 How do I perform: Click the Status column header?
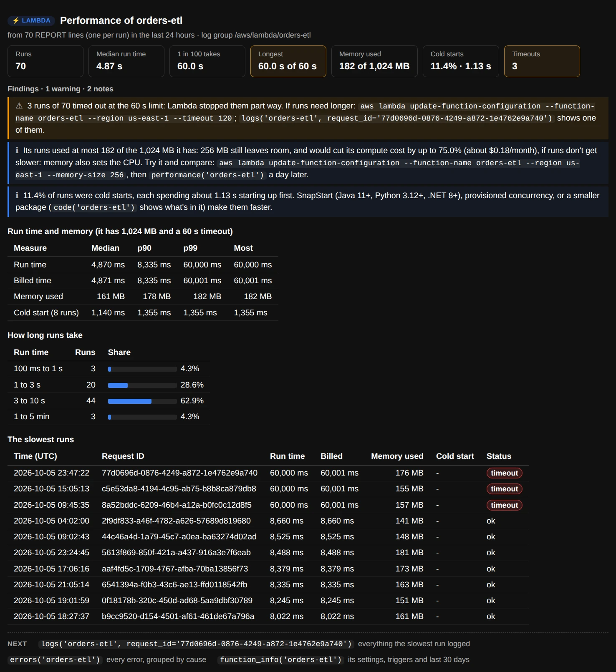(x=499, y=456)
